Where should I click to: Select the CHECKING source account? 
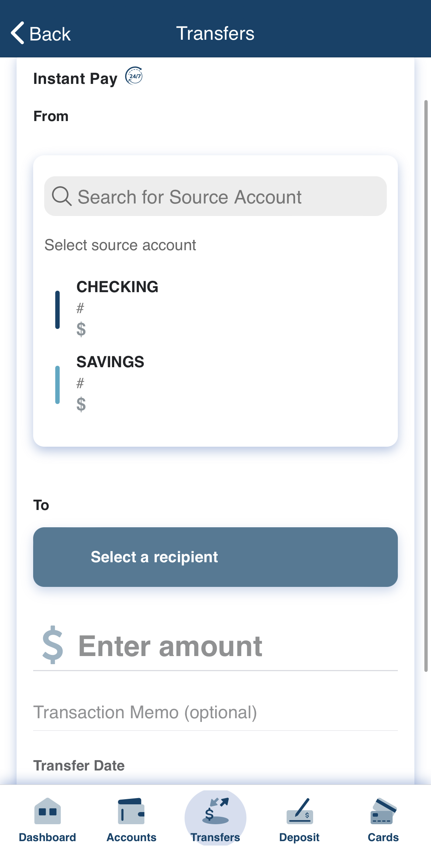[117, 308]
